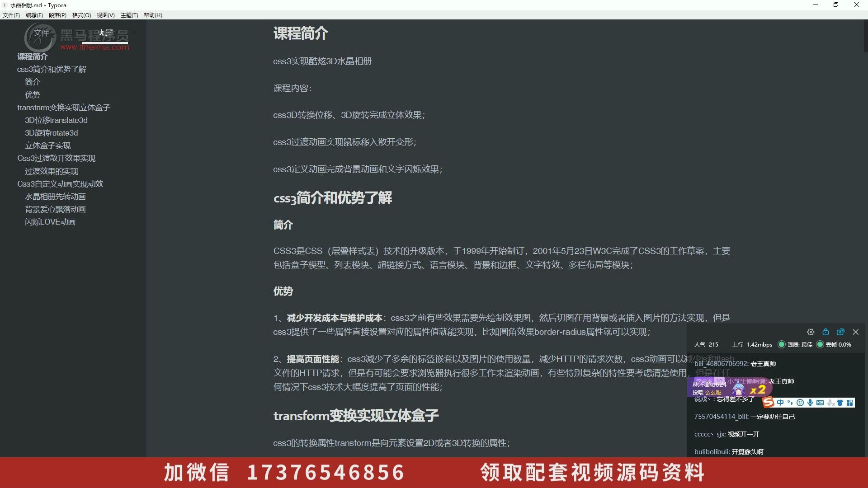Jump to 背景爱心飘落动画 in outline

point(55,209)
